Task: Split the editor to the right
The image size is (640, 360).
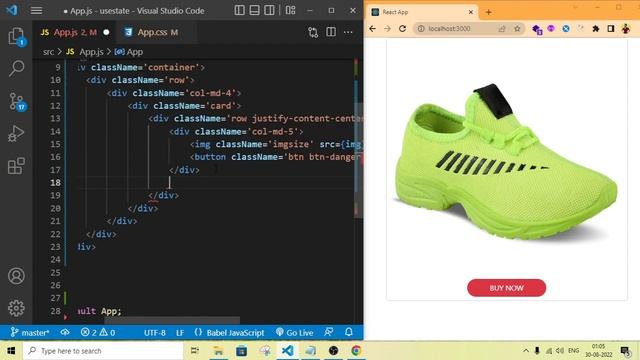Action: 331,32
